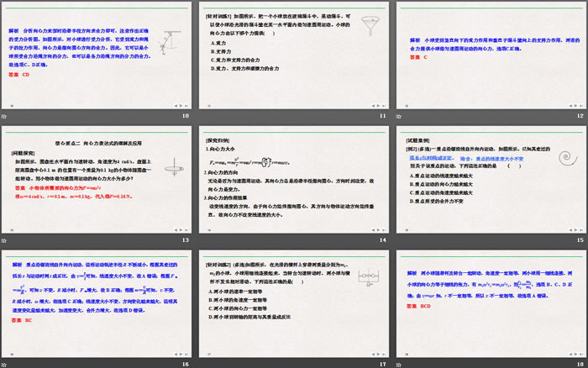Click the animation star icon under slide 16
The width and height of the screenshot is (588, 368).
click(4, 365)
